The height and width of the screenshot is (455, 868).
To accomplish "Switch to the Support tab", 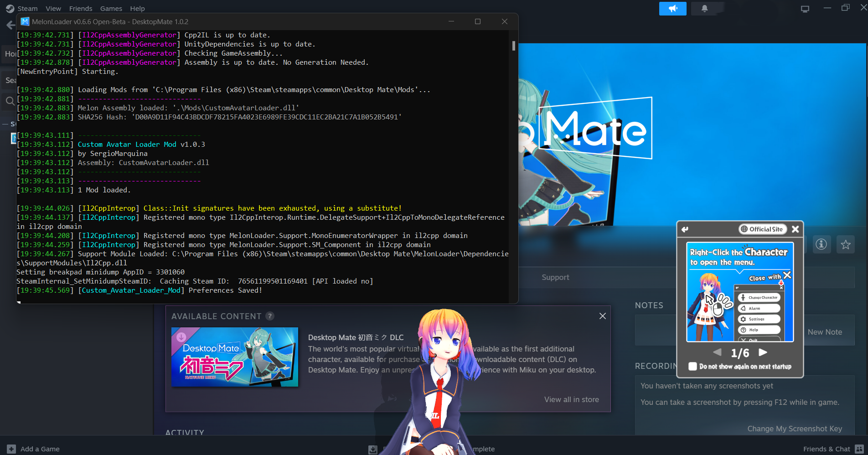I will click(555, 277).
